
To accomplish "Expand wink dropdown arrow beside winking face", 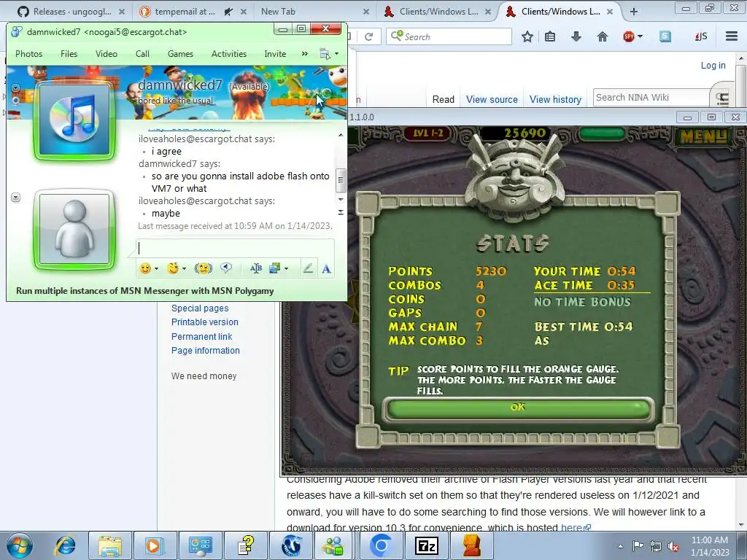I will click(184, 269).
